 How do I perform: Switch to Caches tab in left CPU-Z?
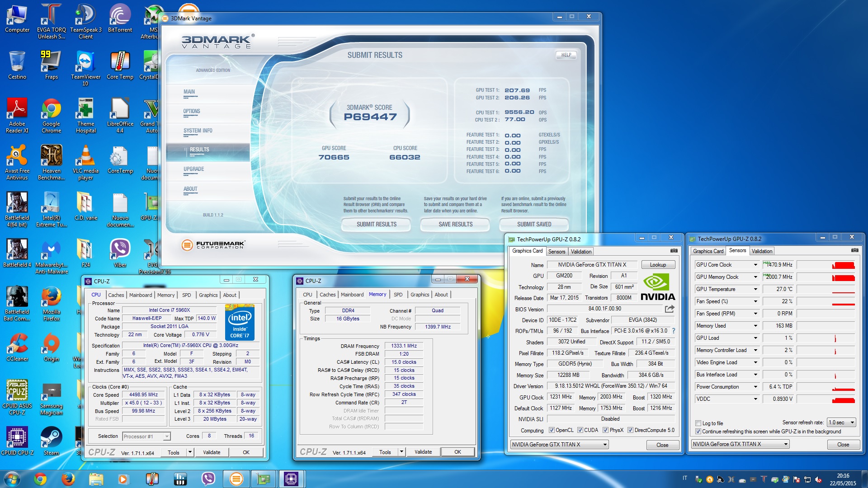click(x=116, y=295)
